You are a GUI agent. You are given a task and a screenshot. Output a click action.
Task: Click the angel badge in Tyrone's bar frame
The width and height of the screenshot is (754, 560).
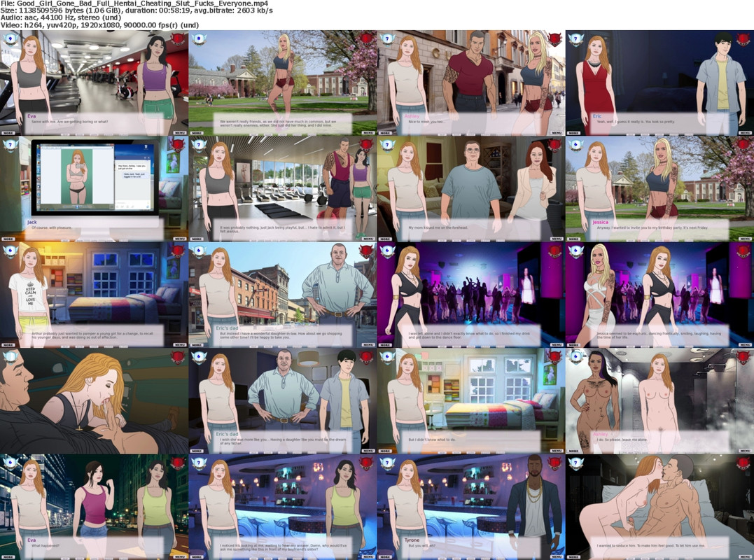tap(388, 463)
